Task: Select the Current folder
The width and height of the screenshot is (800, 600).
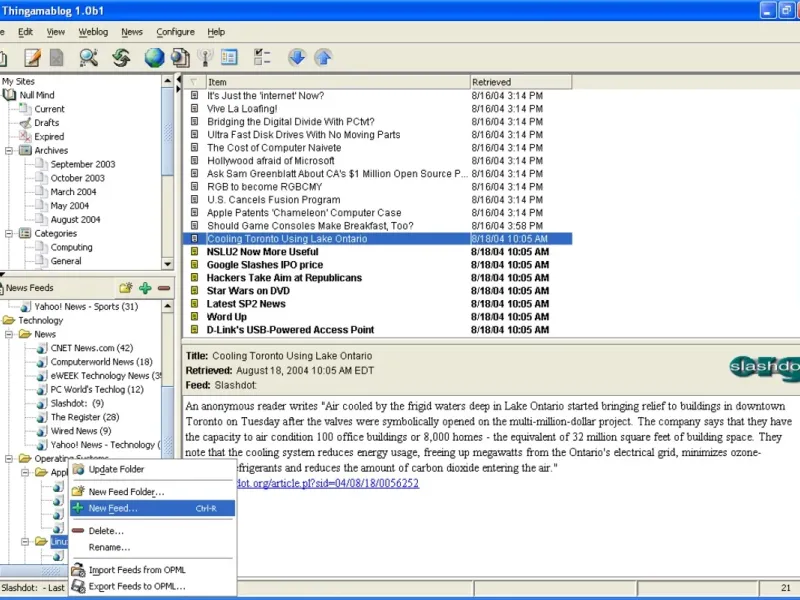Action: 49,109
